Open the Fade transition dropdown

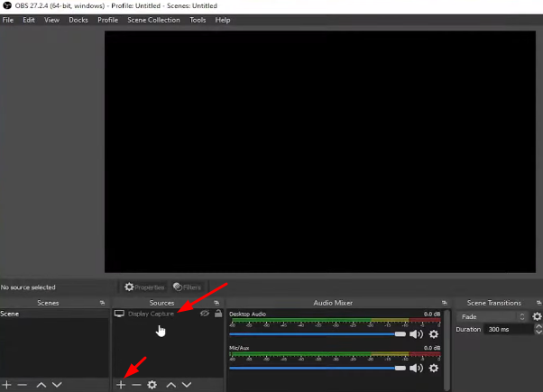(492, 317)
